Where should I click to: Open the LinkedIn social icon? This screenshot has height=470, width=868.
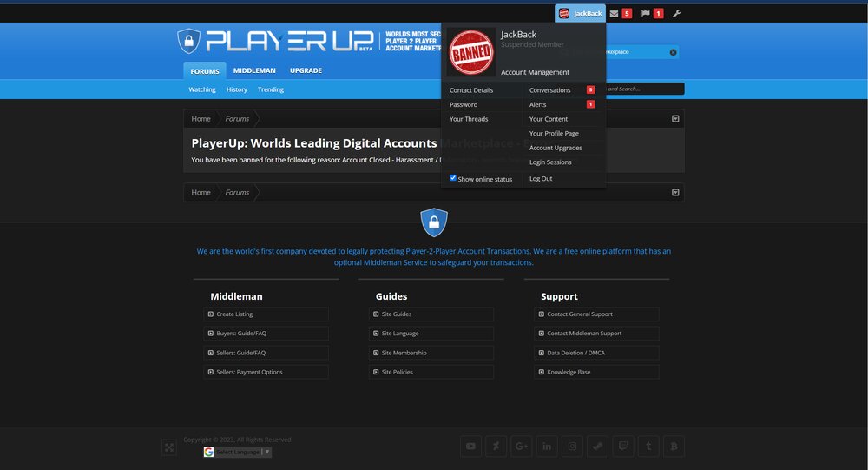coord(547,447)
